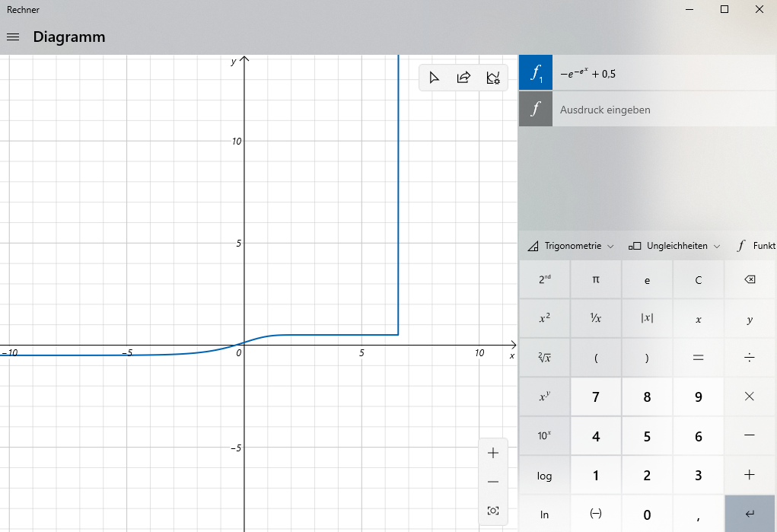Click the number 5 key
The width and height of the screenshot is (777, 532).
click(x=647, y=436)
